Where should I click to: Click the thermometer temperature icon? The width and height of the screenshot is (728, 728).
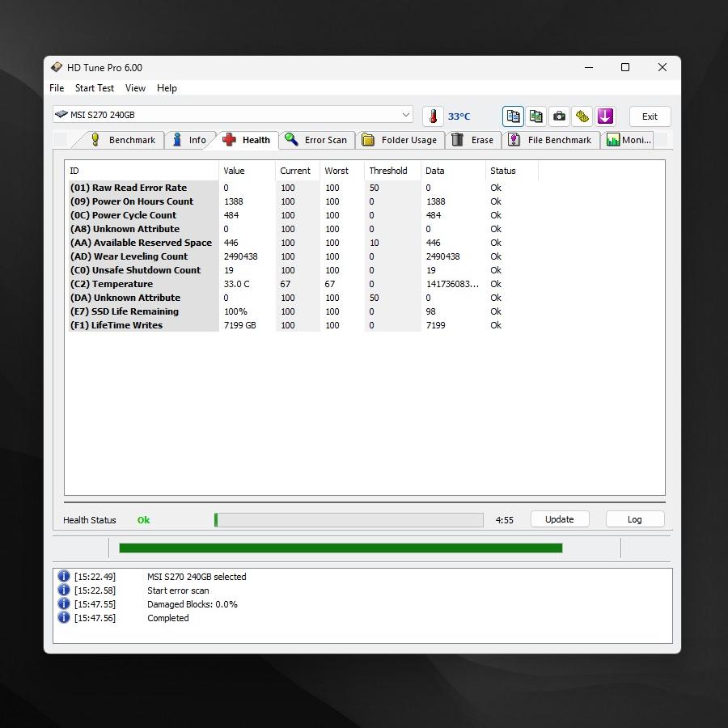click(x=434, y=116)
